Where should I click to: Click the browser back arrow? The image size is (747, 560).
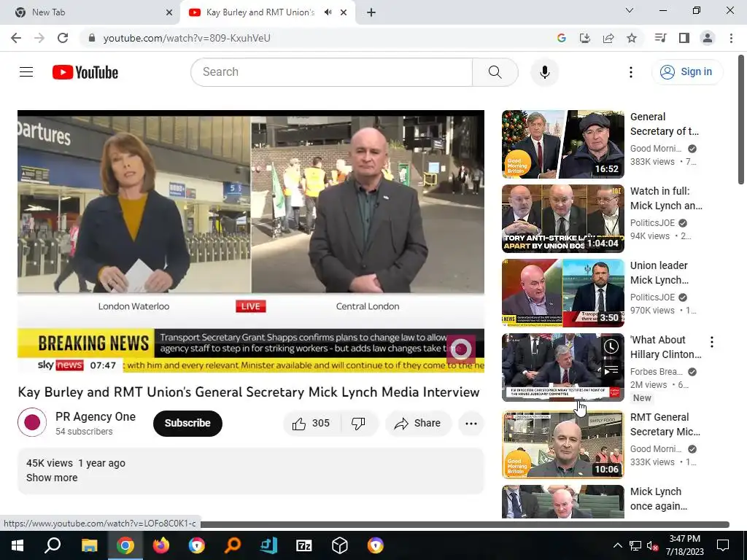(16, 38)
